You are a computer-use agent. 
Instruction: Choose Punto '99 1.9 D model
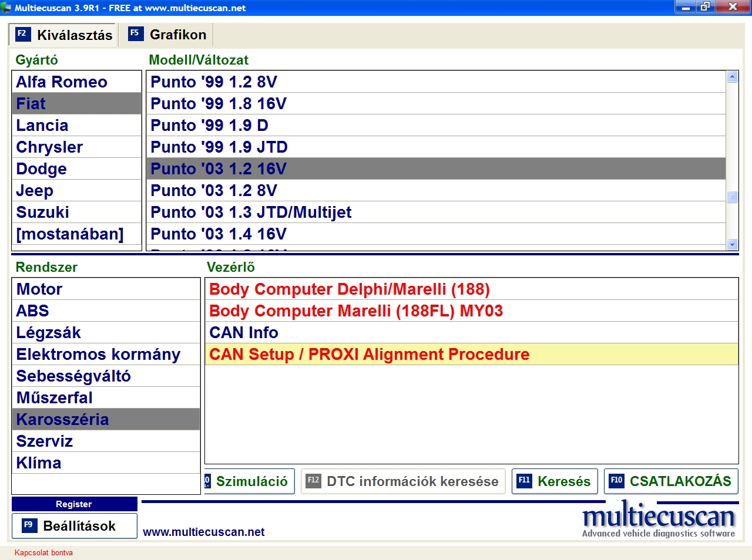436,125
